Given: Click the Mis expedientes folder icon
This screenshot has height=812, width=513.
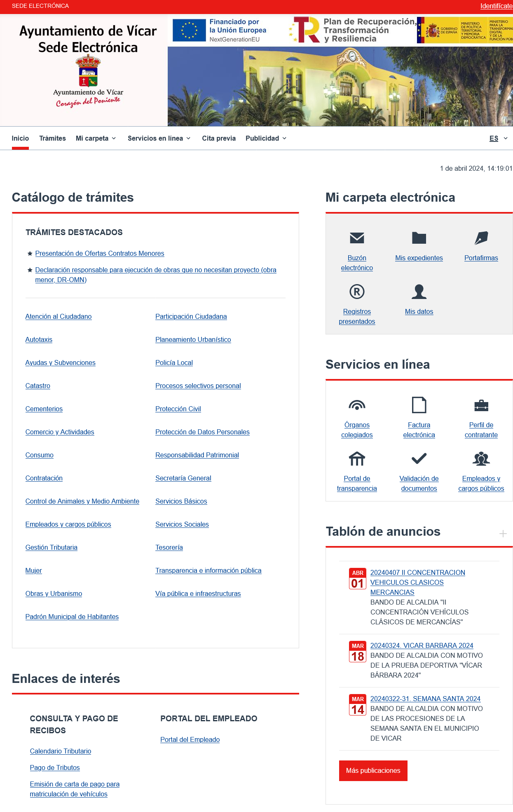Looking at the screenshot, I should [x=419, y=238].
